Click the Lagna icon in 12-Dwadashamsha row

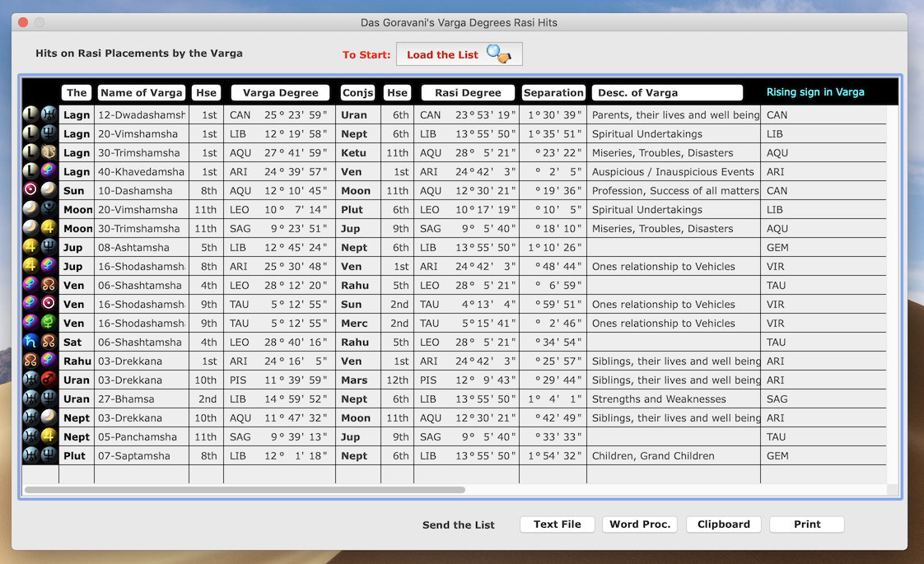(30, 115)
